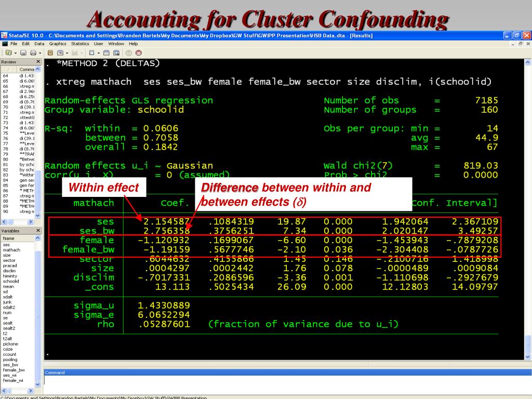
Task: Click the red Break icon
Action: click(138, 53)
